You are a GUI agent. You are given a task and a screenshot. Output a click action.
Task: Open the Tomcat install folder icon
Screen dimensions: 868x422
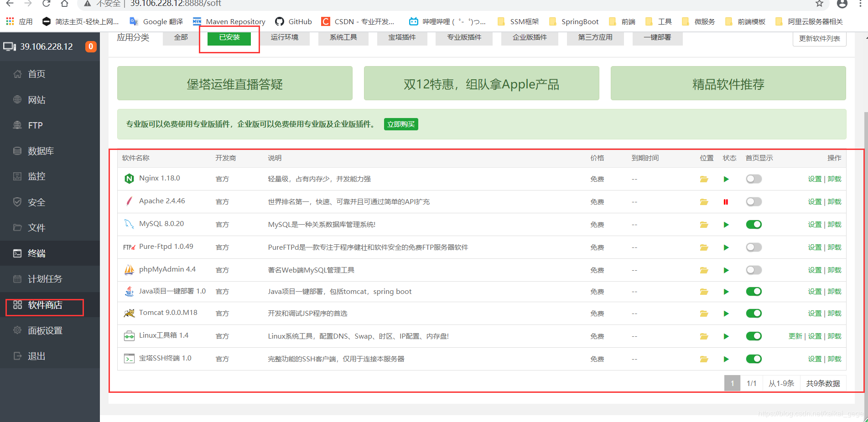point(704,314)
